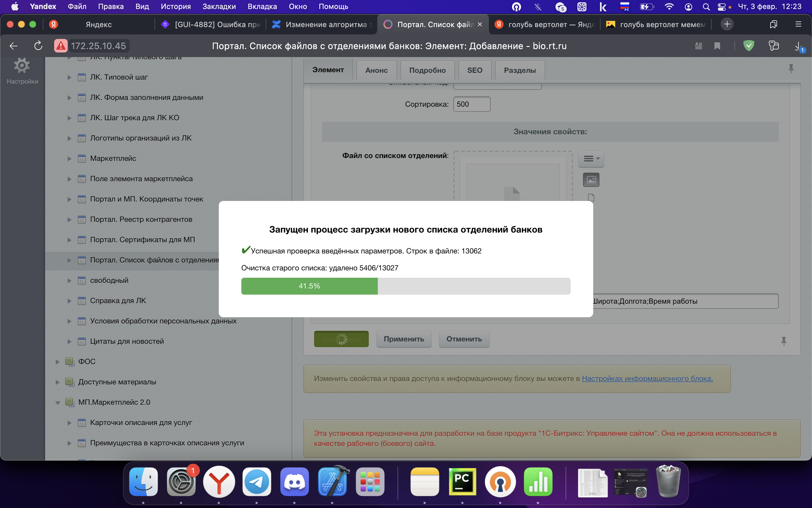Open Xcode in the Dock

[x=332, y=482]
